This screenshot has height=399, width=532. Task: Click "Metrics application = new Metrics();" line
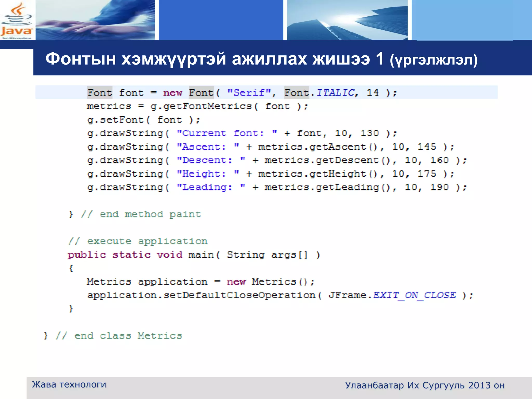(201, 282)
